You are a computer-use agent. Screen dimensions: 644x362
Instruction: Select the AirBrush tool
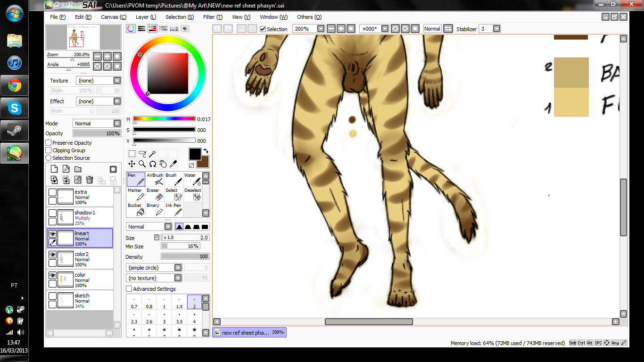point(155,179)
